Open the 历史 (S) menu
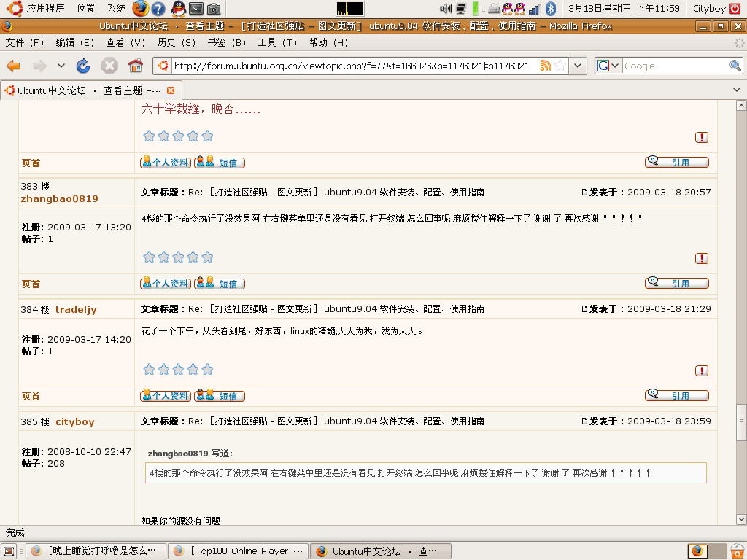Viewport: 747px width, 560px height. tap(177, 43)
